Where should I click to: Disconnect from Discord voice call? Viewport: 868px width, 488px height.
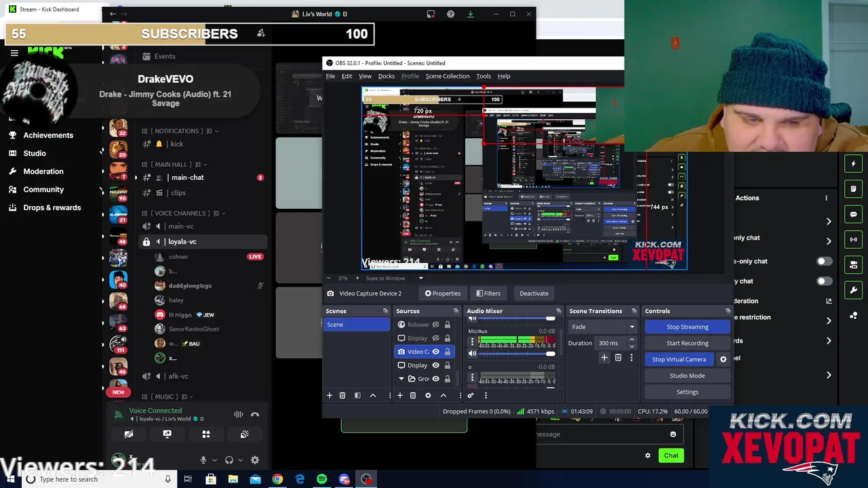[x=255, y=415]
